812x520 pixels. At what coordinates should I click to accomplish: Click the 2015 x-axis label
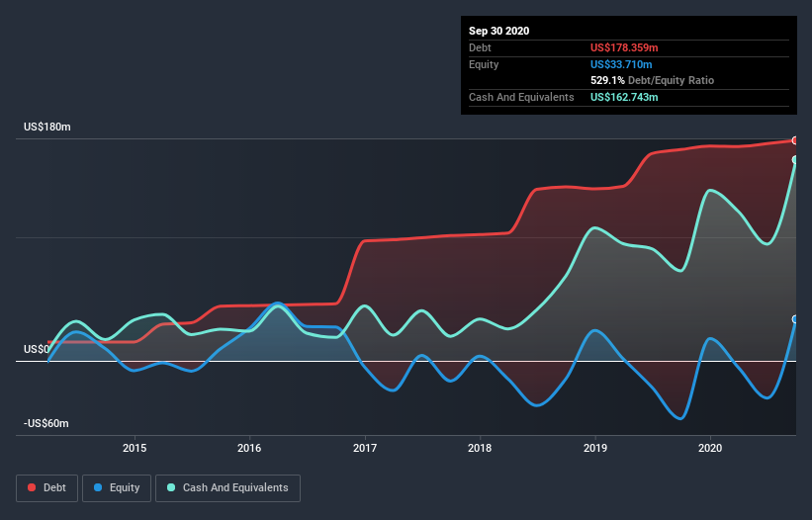[135, 448]
